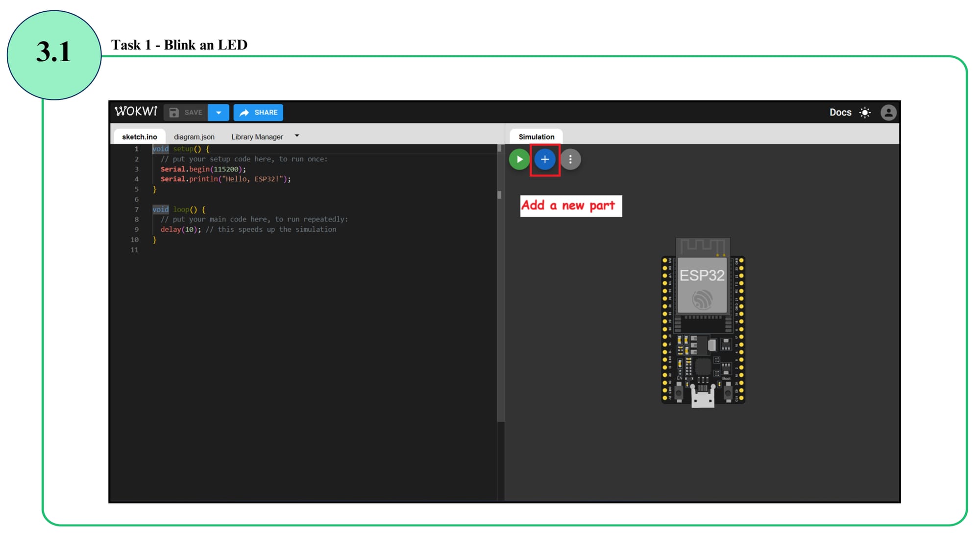
Task: Switch to the diagram.json tab
Action: tap(194, 137)
